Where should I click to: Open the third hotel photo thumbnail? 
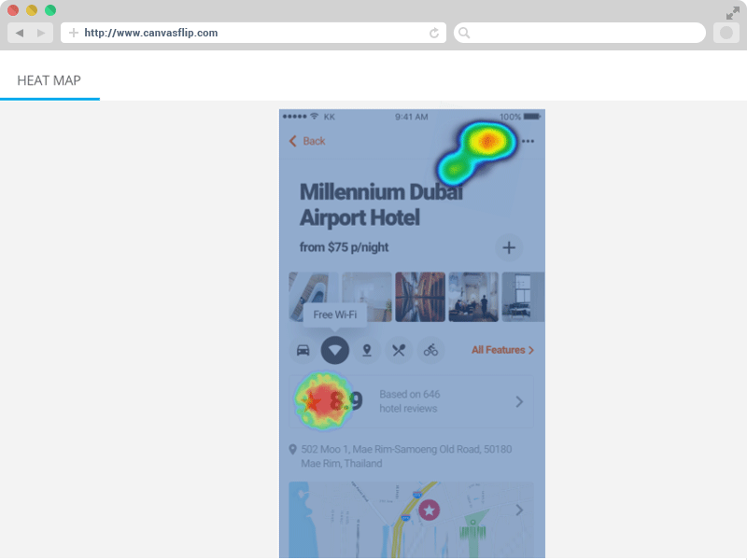pyautogui.click(x=419, y=297)
